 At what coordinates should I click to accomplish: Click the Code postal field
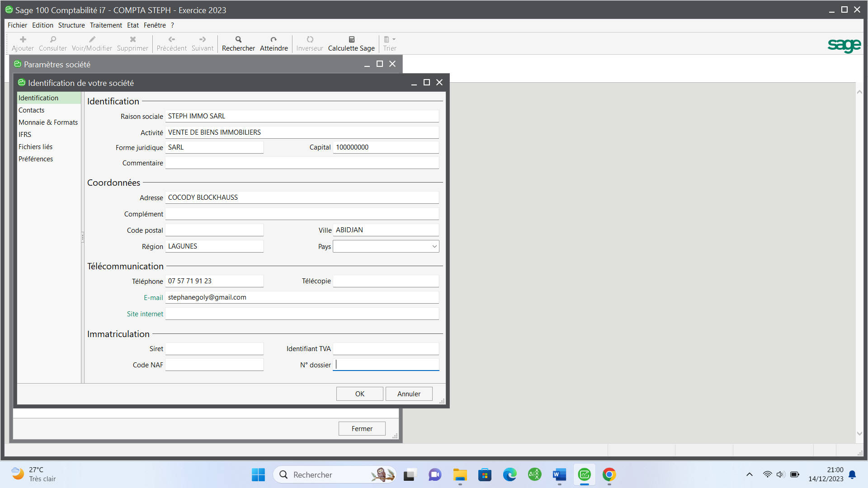click(214, 230)
